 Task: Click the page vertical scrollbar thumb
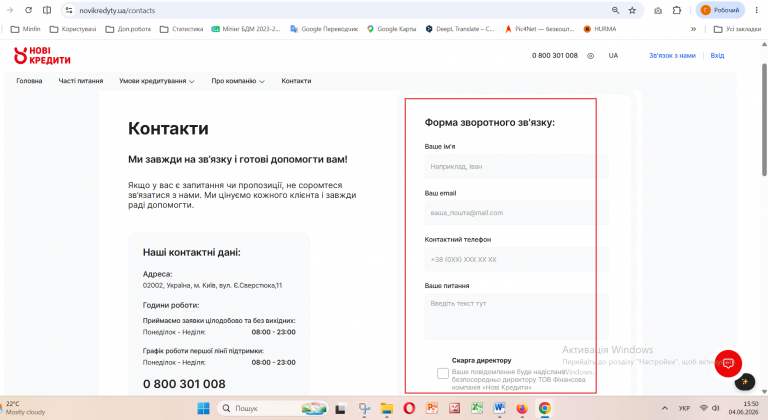[764, 119]
